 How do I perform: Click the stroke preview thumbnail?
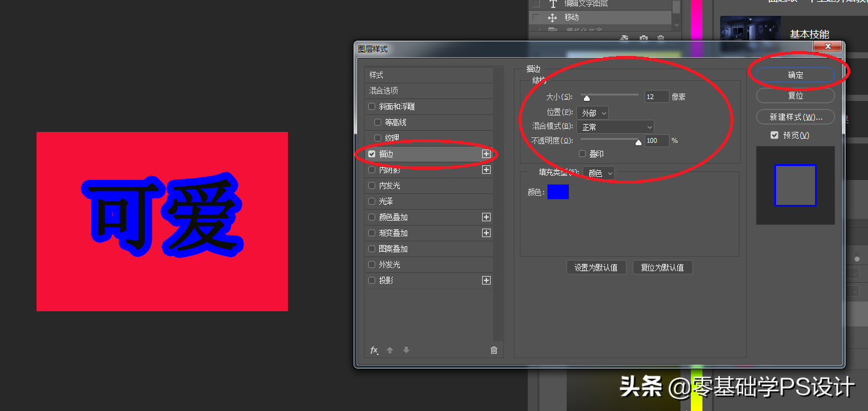point(796,185)
